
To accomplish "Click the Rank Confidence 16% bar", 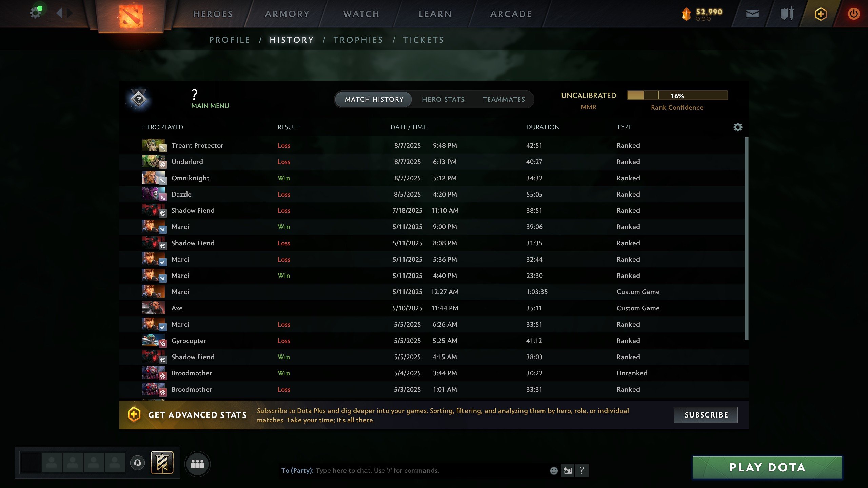I will click(x=677, y=96).
